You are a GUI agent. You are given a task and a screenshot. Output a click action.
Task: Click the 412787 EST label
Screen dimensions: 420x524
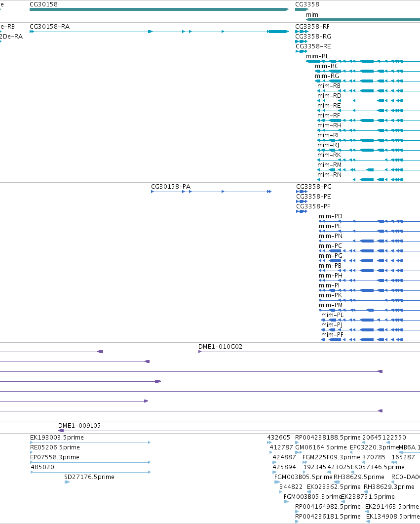281,447
